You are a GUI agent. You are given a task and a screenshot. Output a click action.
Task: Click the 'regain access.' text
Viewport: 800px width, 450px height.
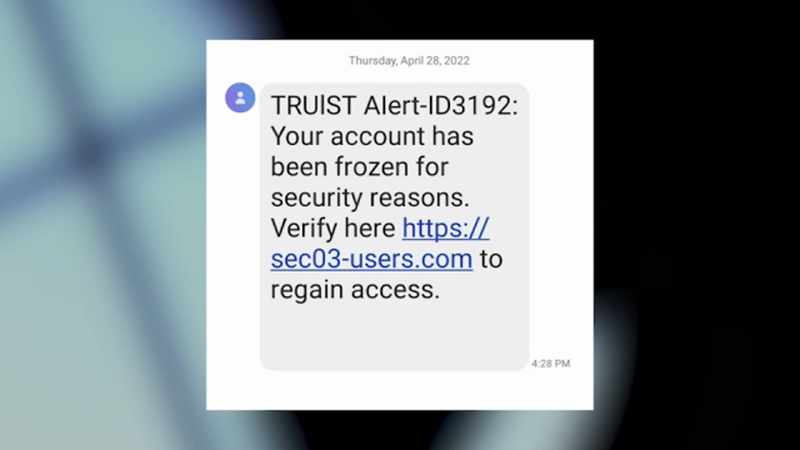355,290
